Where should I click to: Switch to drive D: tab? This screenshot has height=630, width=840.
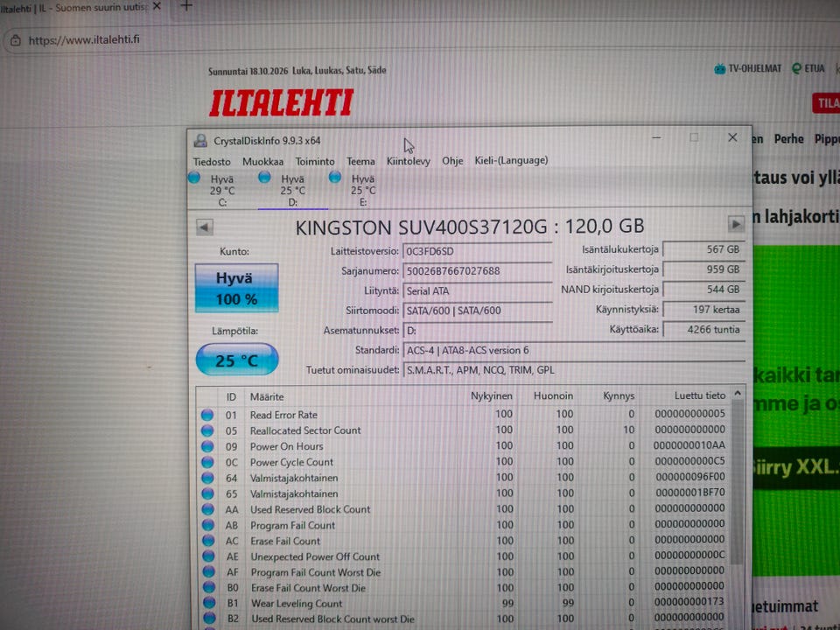(292, 191)
